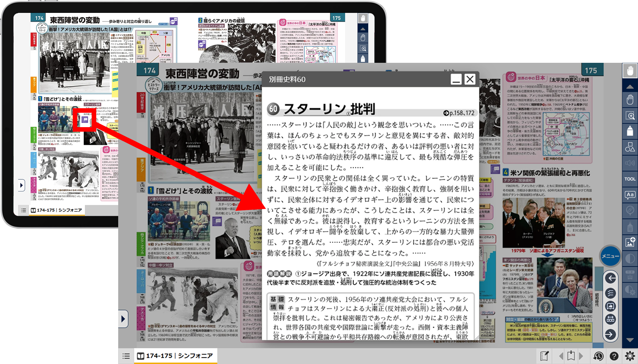Select the 174-175 シンフォニア tab
The image size is (638, 364).
point(175,356)
